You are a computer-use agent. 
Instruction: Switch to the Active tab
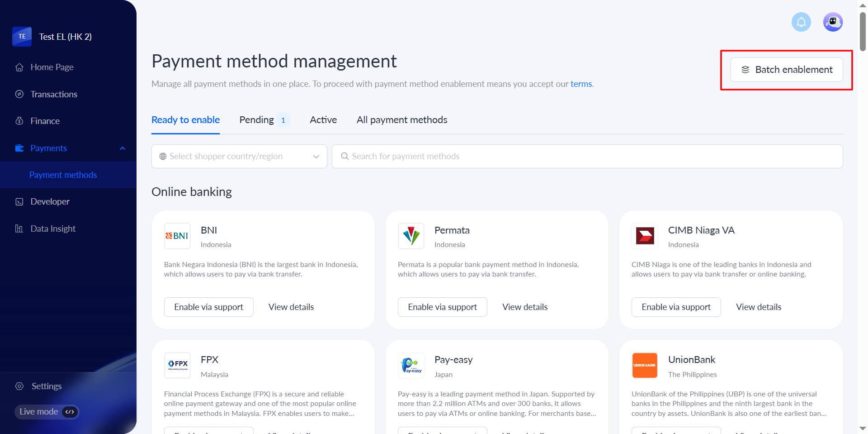pyautogui.click(x=323, y=120)
